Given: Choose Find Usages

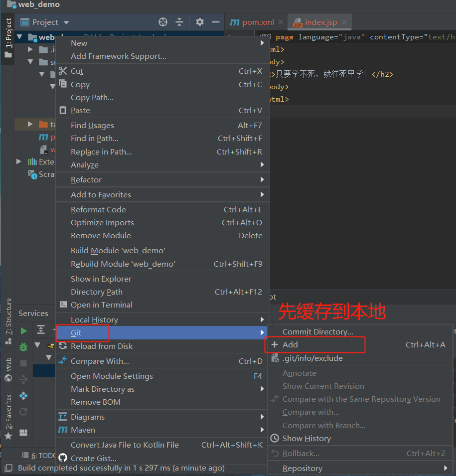Looking at the screenshot, I should (163, 126).
